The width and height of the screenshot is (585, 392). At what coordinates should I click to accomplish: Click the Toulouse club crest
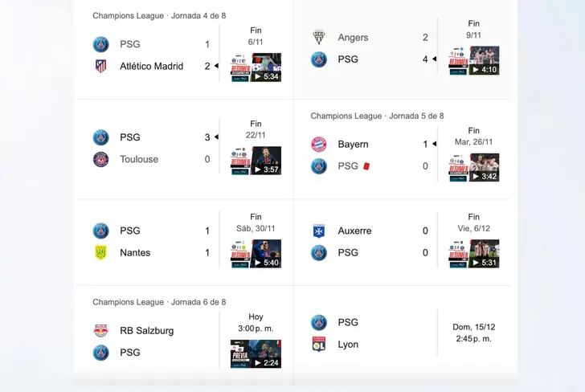point(100,159)
